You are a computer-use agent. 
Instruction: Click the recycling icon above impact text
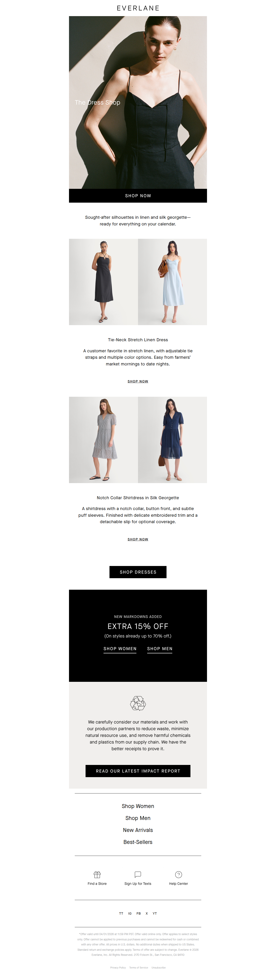point(138,703)
